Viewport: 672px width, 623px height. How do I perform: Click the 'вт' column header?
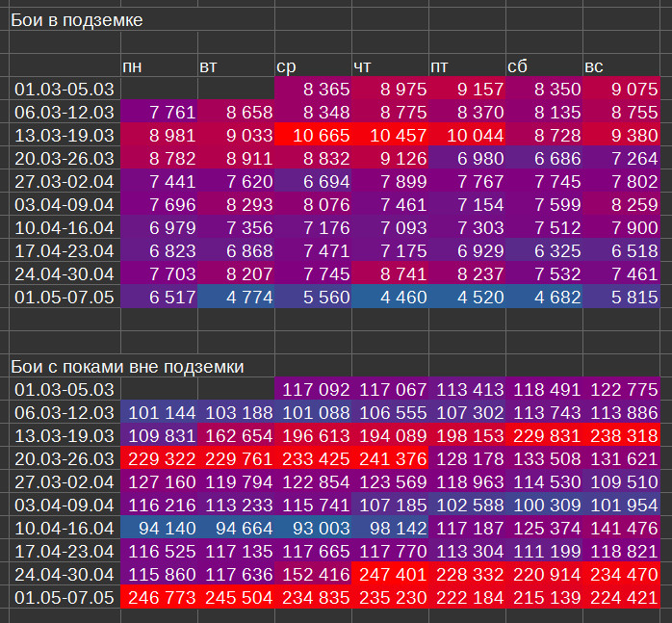click(x=236, y=66)
